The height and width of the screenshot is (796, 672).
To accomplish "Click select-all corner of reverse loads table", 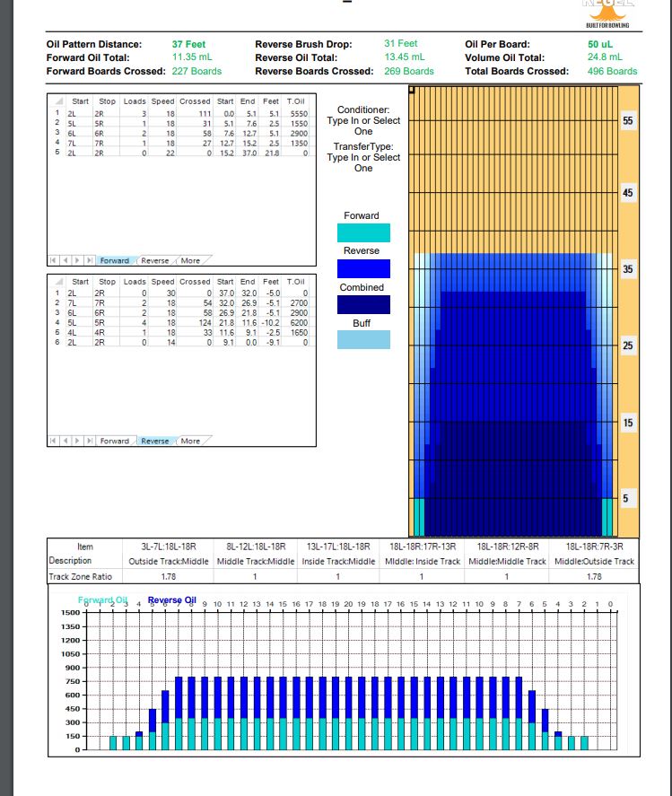I will (58, 281).
